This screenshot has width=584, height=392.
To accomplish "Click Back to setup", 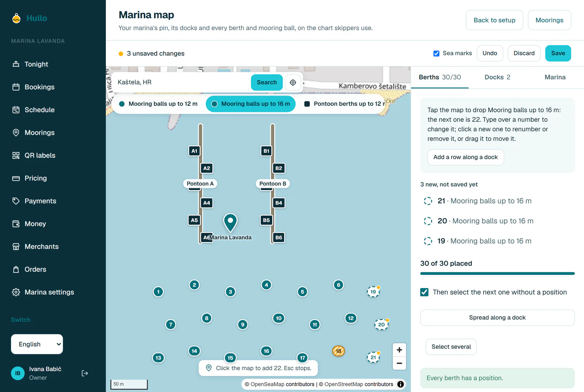I will (495, 20).
